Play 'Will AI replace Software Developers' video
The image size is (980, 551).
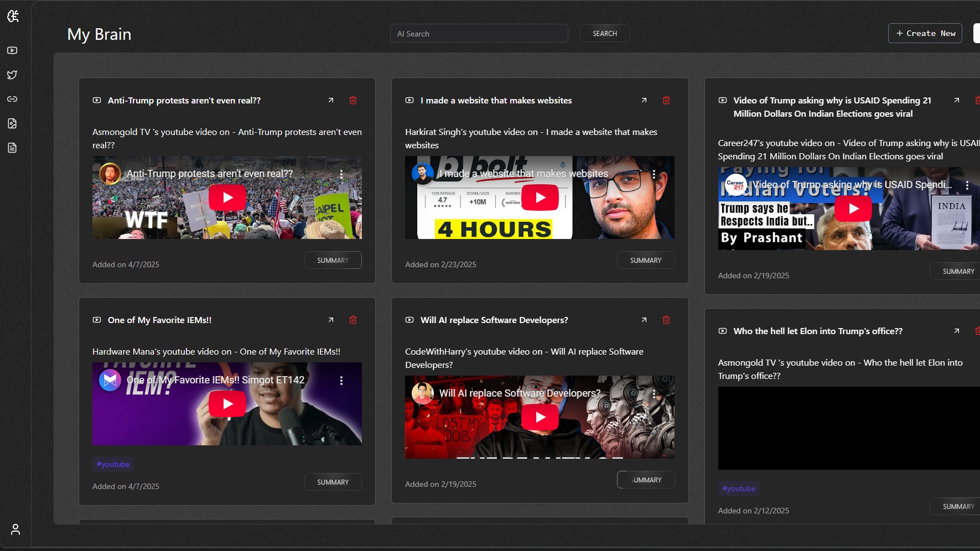tap(540, 417)
